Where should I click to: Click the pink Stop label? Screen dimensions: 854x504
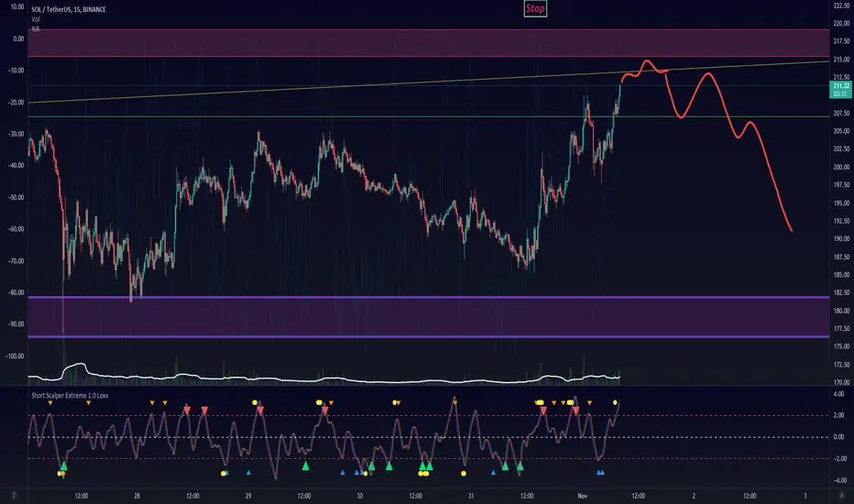(x=535, y=8)
